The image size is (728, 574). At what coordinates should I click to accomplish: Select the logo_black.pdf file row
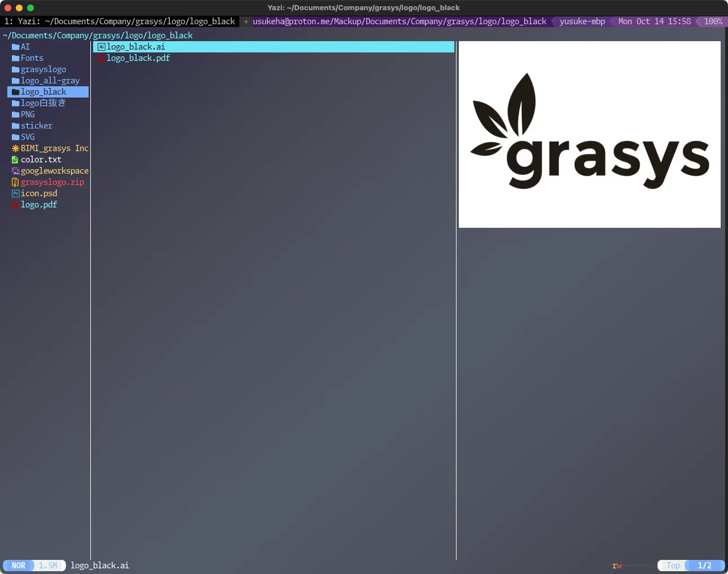(274, 58)
